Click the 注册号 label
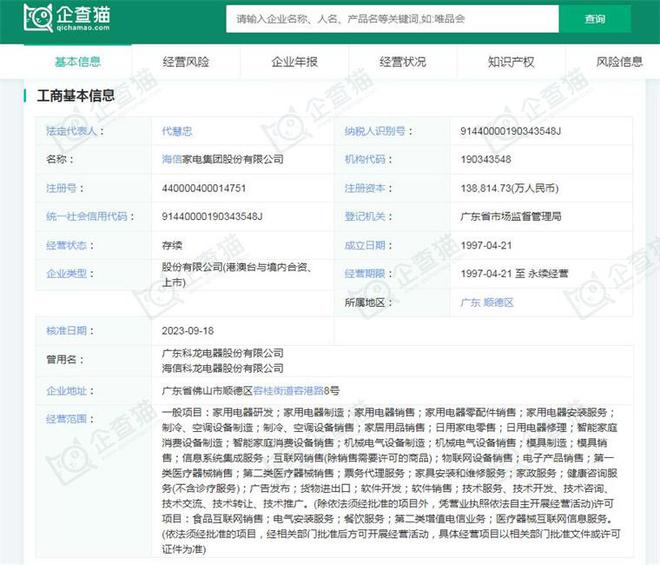This screenshot has width=660, height=565. tap(64, 188)
